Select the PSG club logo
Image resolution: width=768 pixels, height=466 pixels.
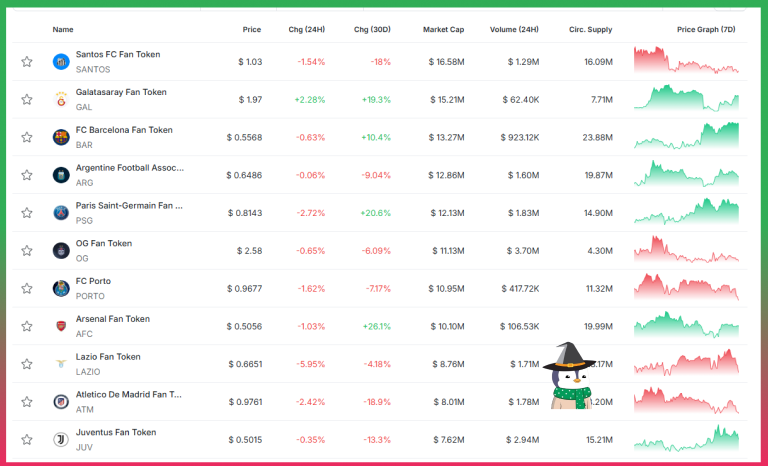click(61, 213)
